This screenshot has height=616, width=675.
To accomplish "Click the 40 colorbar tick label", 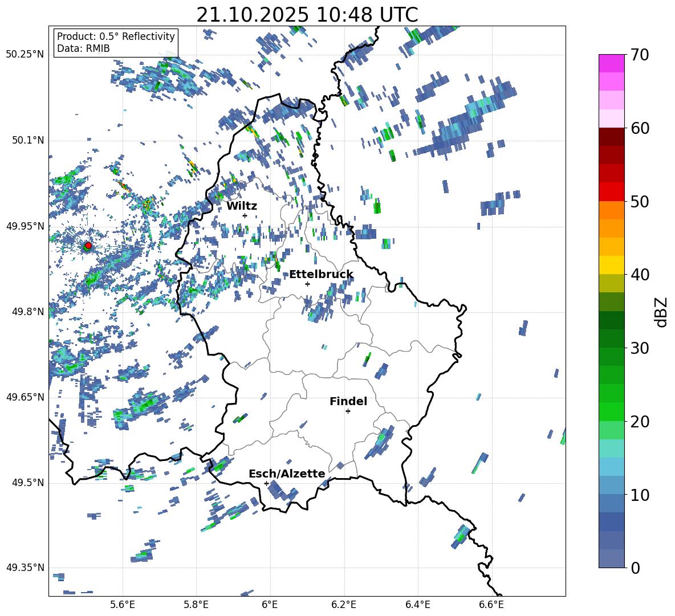I will click(x=640, y=275).
